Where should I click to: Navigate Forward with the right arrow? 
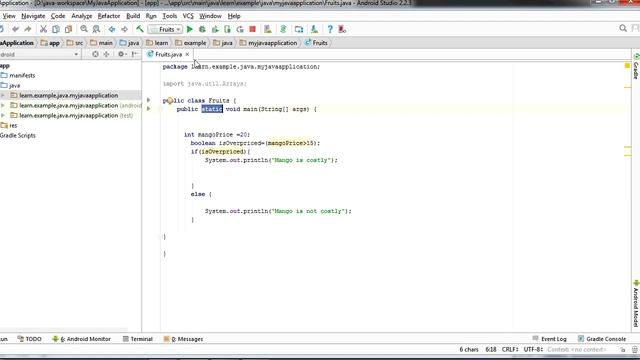point(124,29)
